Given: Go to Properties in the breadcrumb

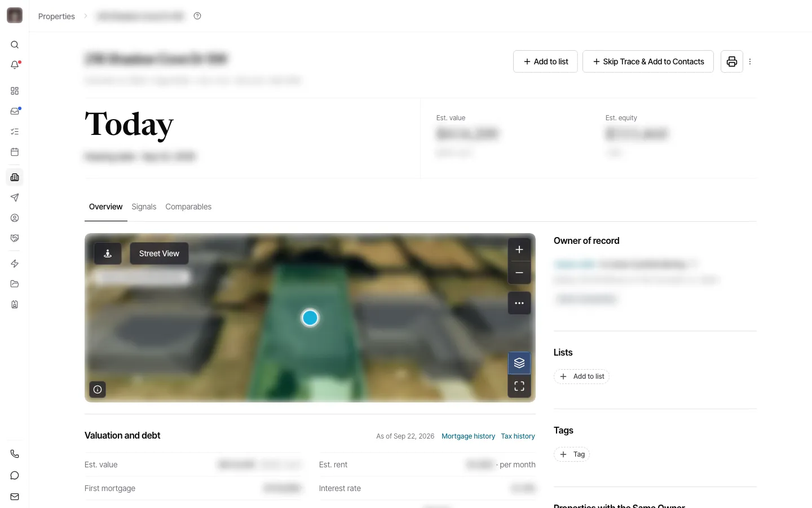Looking at the screenshot, I should tap(56, 16).
